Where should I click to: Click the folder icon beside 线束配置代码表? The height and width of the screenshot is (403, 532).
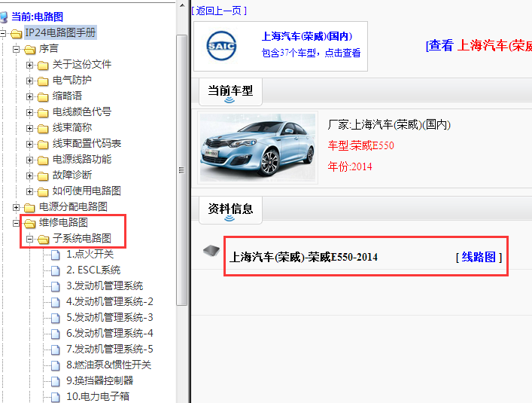(x=43, y=145)
